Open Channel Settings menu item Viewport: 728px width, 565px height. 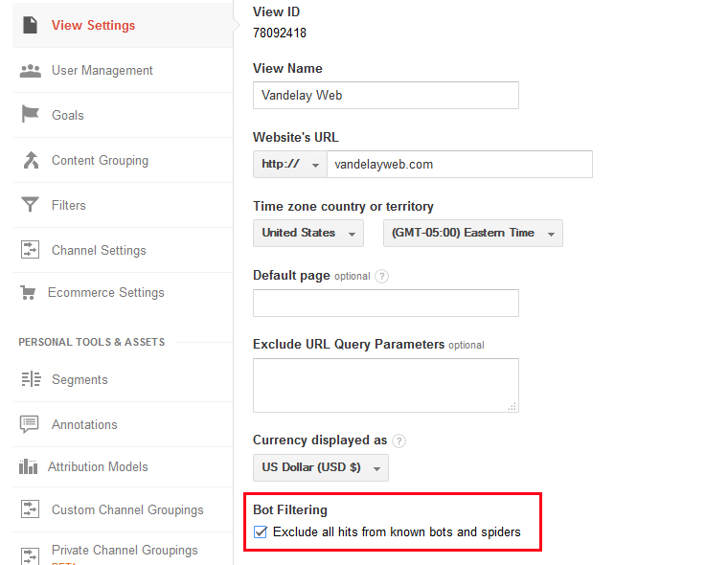click(x=123, y=250)
